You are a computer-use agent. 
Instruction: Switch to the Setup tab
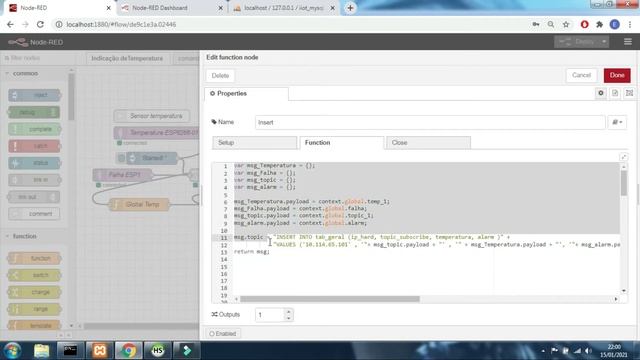(x=254, y=142)
